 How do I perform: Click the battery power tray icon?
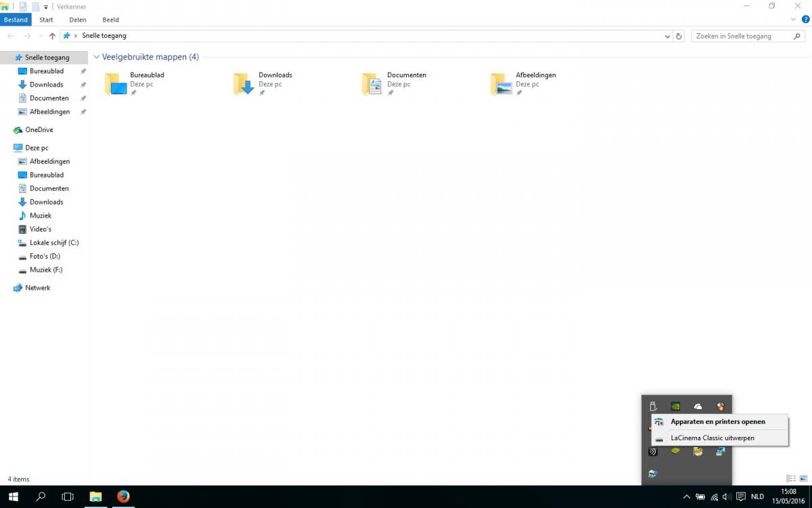[700, 496]
